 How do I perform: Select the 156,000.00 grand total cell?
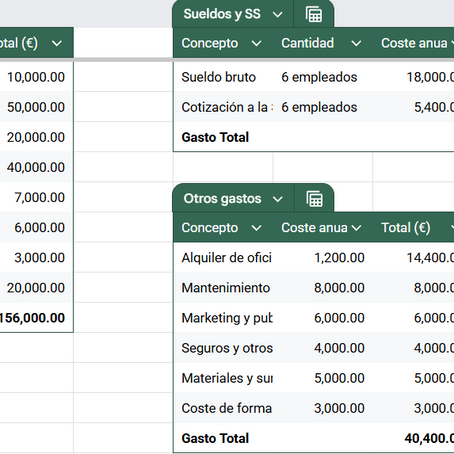[x=32, y=318]
